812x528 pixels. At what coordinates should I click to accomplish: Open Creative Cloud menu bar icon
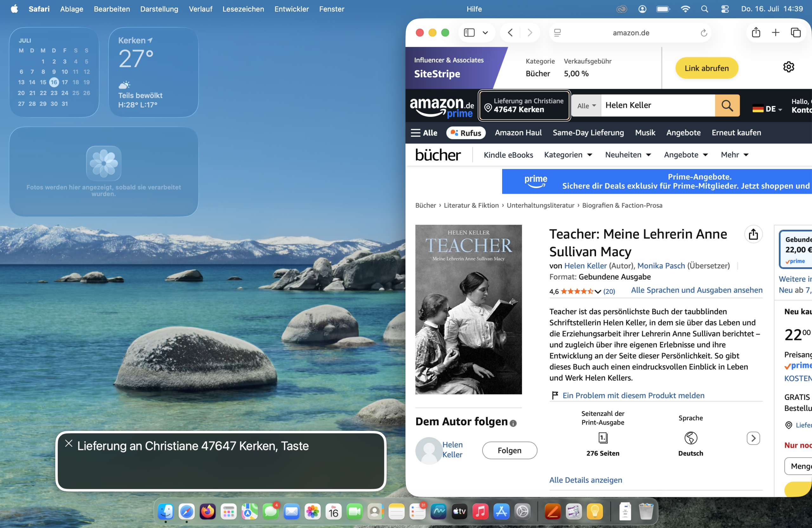point(622,9)
